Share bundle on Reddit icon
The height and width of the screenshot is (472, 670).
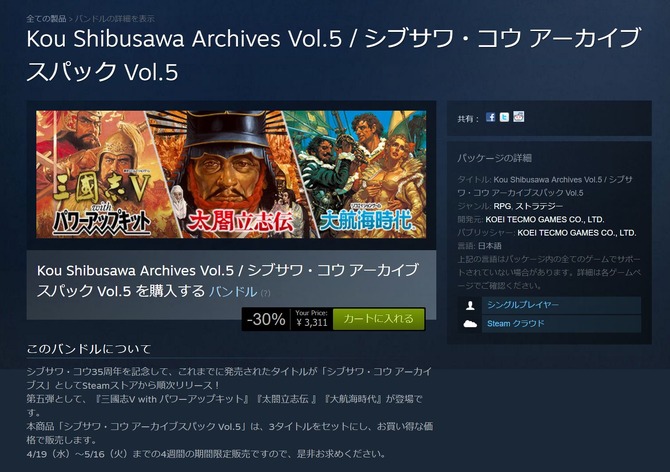(518, 117)
